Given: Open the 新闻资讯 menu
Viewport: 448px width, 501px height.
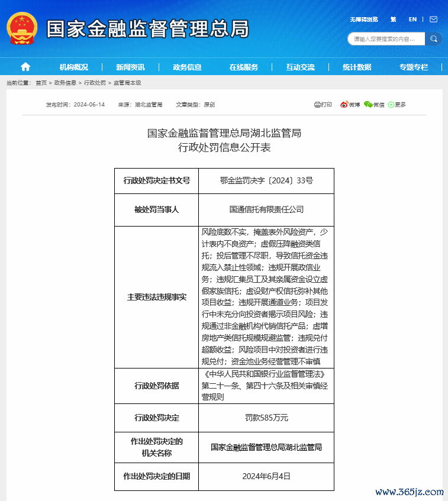Looking at the screenshot, I should (x=130, y=67).
